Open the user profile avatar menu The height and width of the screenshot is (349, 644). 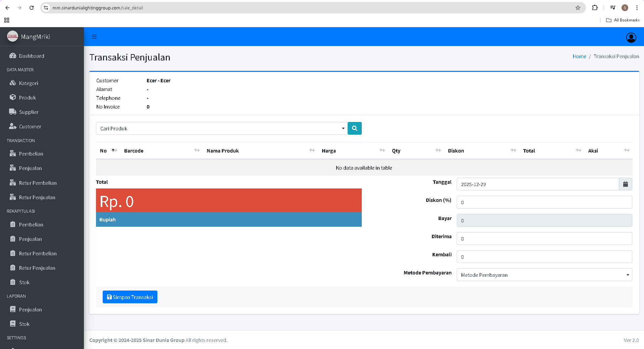(631, 37)
